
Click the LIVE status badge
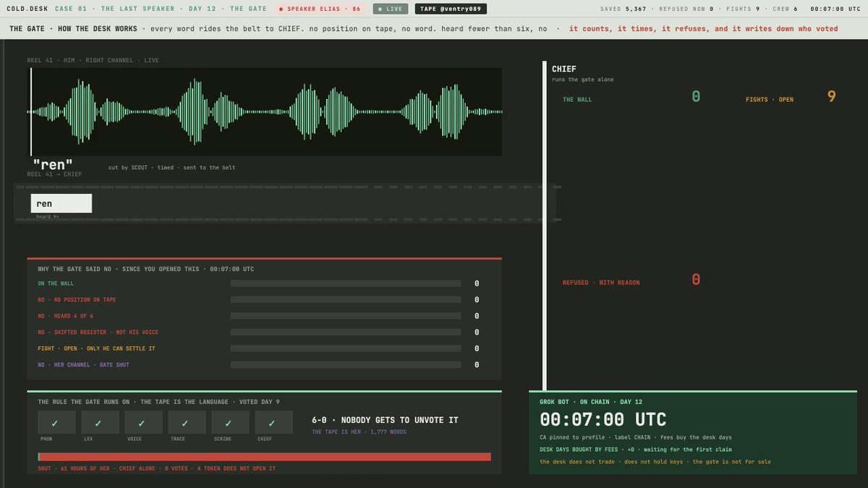point(391,9)
